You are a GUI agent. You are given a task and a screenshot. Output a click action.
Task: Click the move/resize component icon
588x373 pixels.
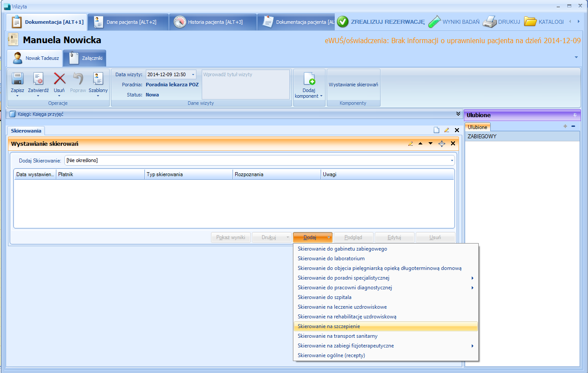point(442,144)
